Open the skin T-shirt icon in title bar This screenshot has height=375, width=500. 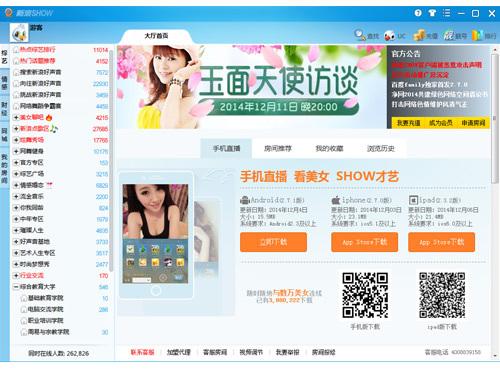point(432,13)
